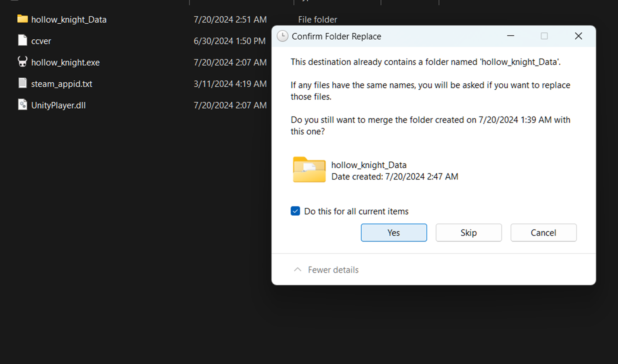Select the UnityPlayer.dll file name
Viewport: 618px width, 364px height.
coord(58,105)
